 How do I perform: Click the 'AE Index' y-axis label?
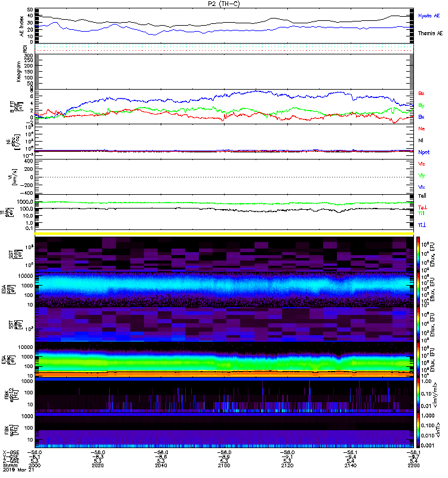[x=22, y=26]
